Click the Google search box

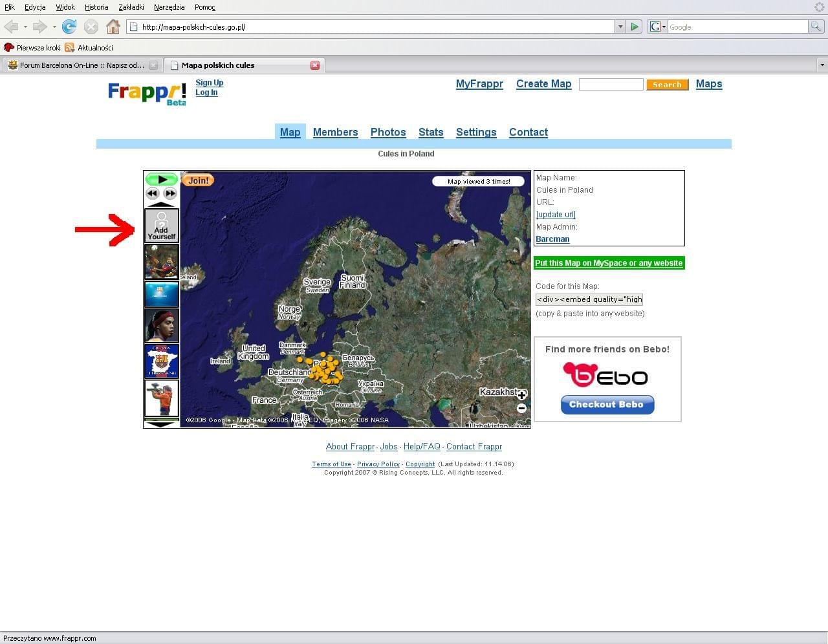[738, 27]
